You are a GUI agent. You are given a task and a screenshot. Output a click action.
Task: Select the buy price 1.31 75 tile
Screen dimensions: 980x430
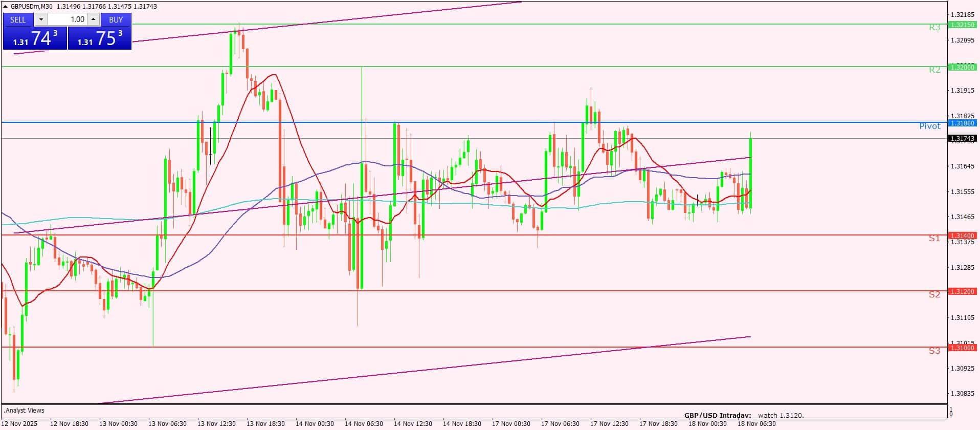[x=100, y=38]
